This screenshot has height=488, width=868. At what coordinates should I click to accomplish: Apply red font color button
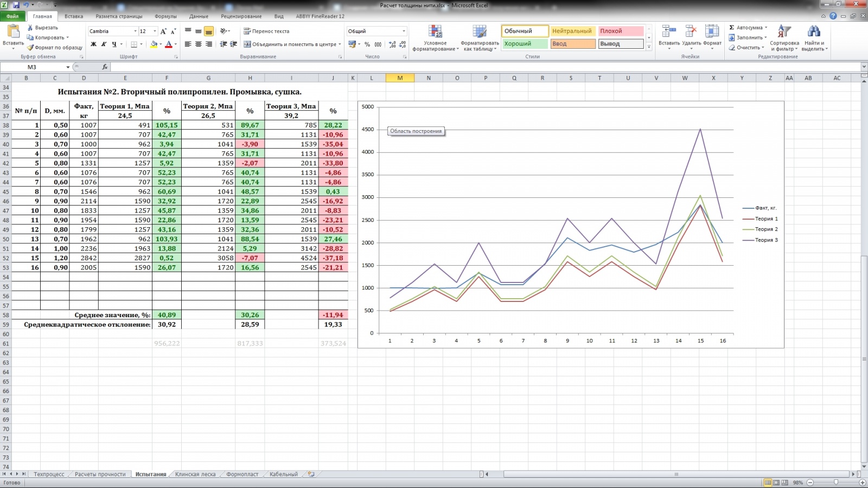169,44
